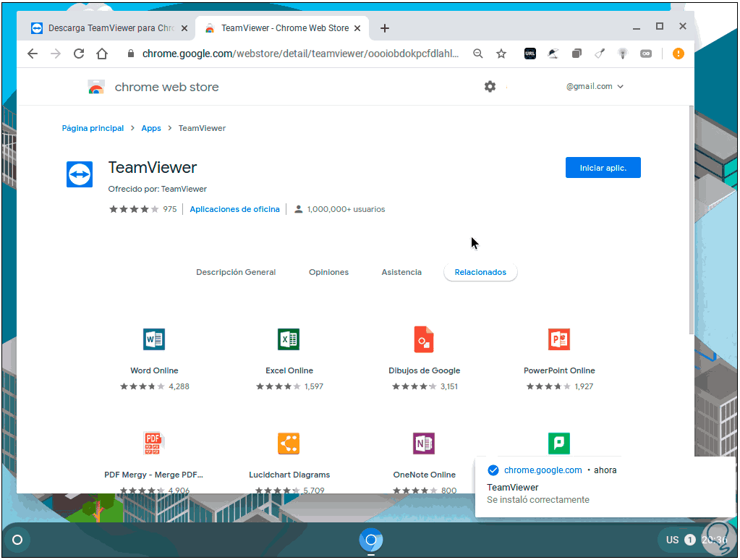
Task: Click the umbrella extension icon
Action: 553,54
